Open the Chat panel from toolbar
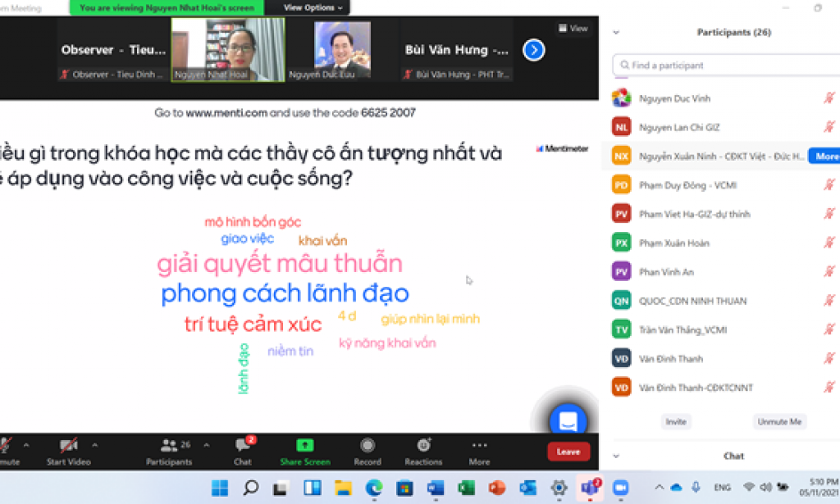This screenshot has height=504, width=840. [243, 446]
